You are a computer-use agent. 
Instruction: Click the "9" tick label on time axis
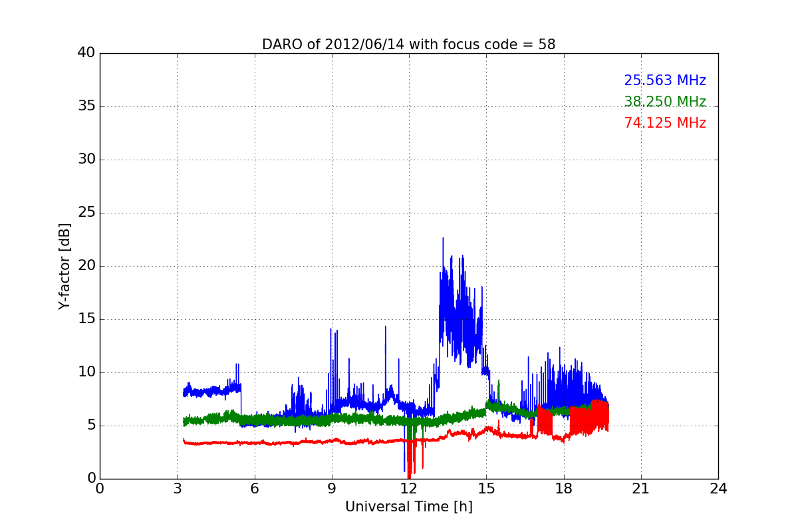pos(331,488)
